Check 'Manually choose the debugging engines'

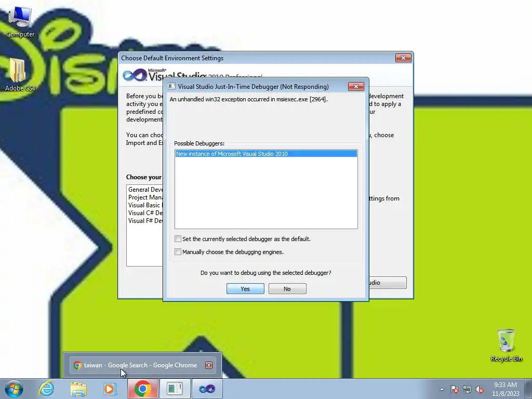pos(178,252)
